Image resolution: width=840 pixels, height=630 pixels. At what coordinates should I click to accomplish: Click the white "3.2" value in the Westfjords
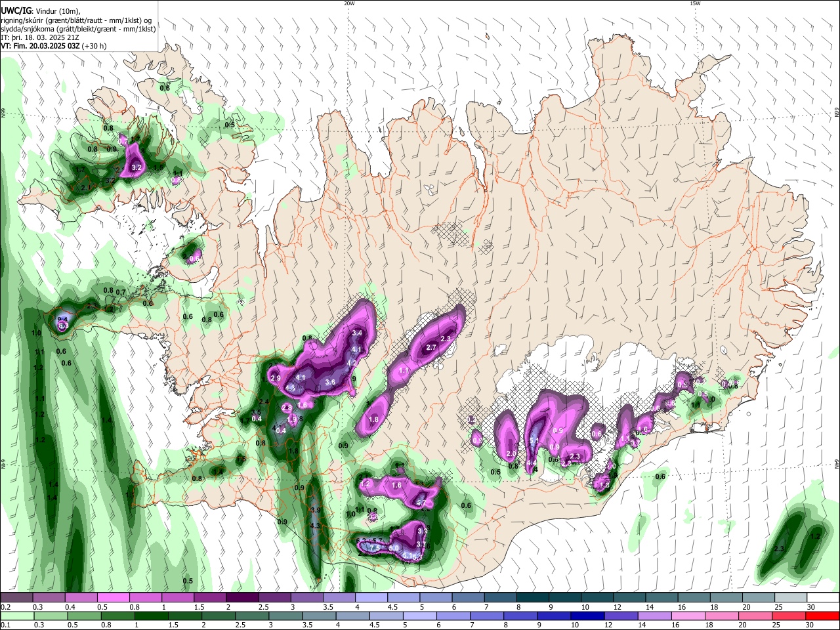136,168
